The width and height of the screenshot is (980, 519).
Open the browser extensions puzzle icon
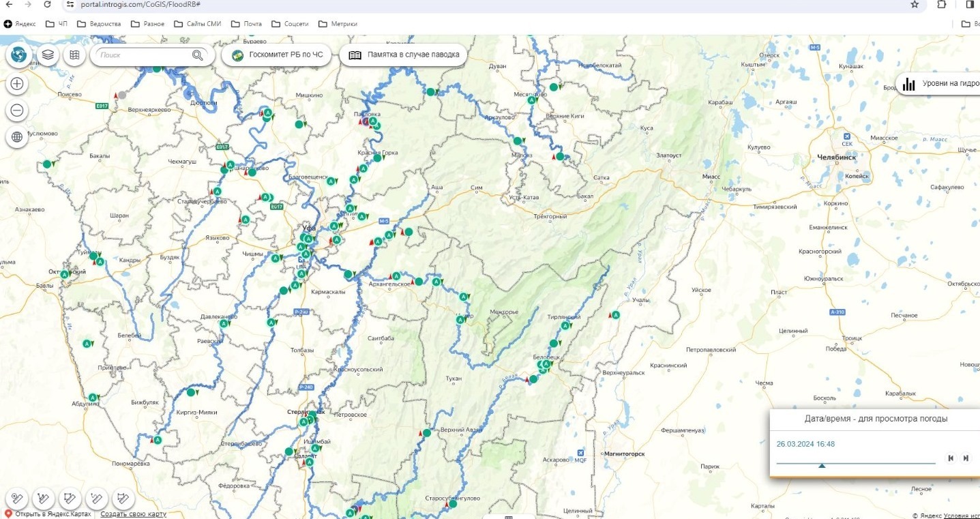coord(942,4)
